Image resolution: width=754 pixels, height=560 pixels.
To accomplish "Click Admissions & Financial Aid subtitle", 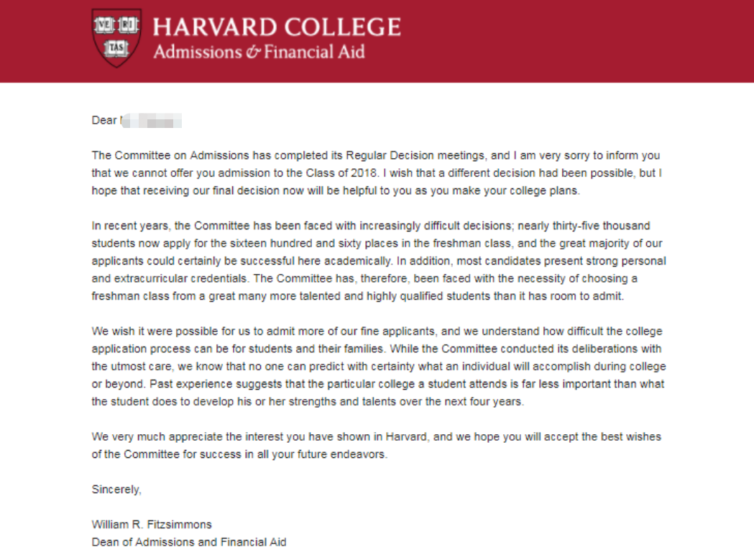I will click(x=259, y=52).
